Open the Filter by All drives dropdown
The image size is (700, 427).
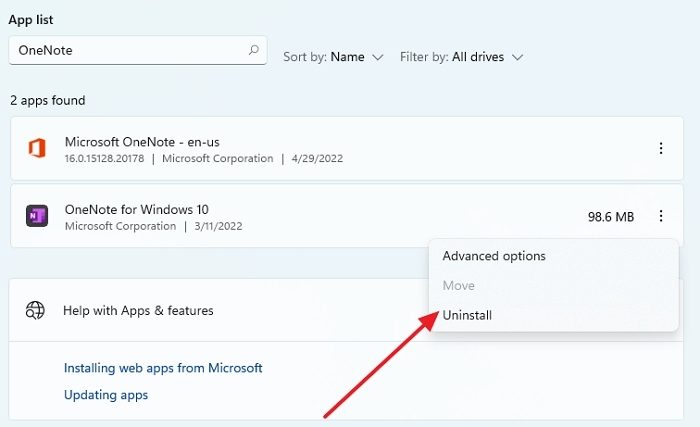tap(461, 57)
